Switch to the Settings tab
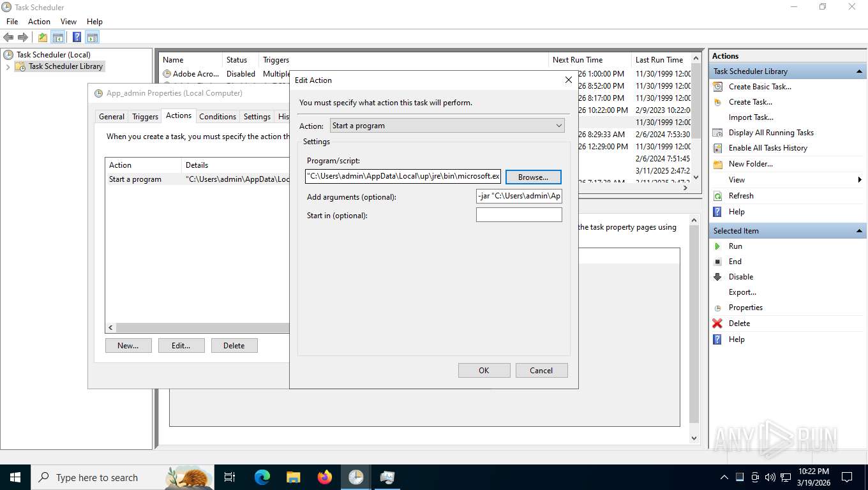The height and width of the screenshot is (490, 868). [x=257, y=117]
